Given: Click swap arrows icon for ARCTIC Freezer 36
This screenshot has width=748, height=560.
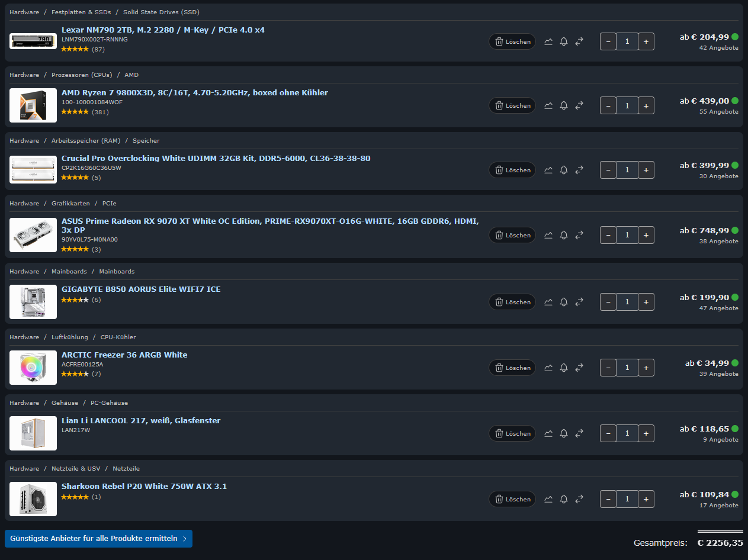Looking at the screenshot, I should (x=579, y=368).
